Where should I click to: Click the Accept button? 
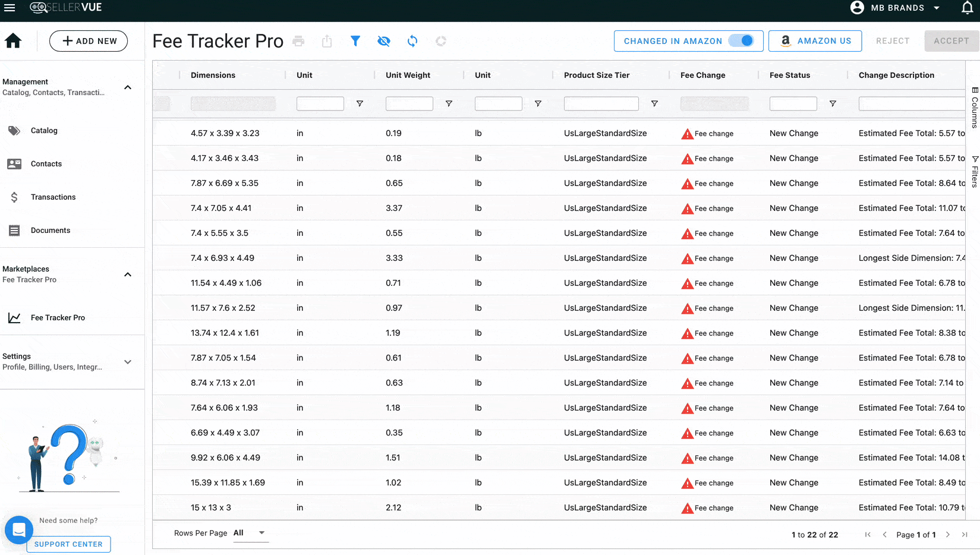[x=951, y=41]
